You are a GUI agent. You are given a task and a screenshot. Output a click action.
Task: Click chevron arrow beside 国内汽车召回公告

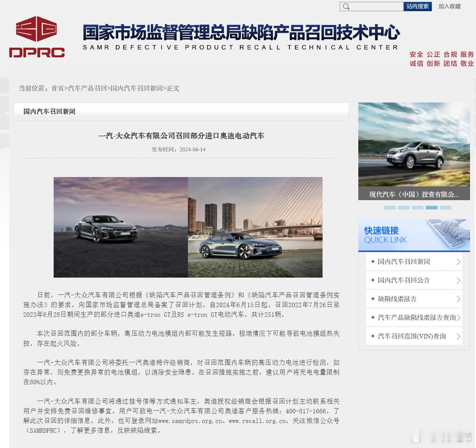coord(458,281)
